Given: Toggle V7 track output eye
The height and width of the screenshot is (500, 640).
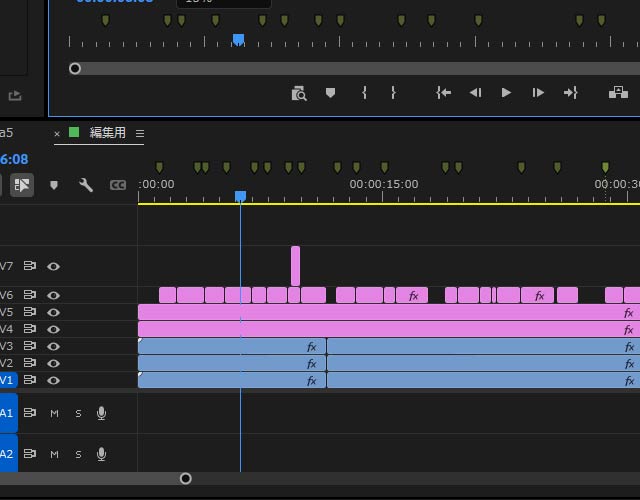Looking at the screenshot, I should (53, 267).
